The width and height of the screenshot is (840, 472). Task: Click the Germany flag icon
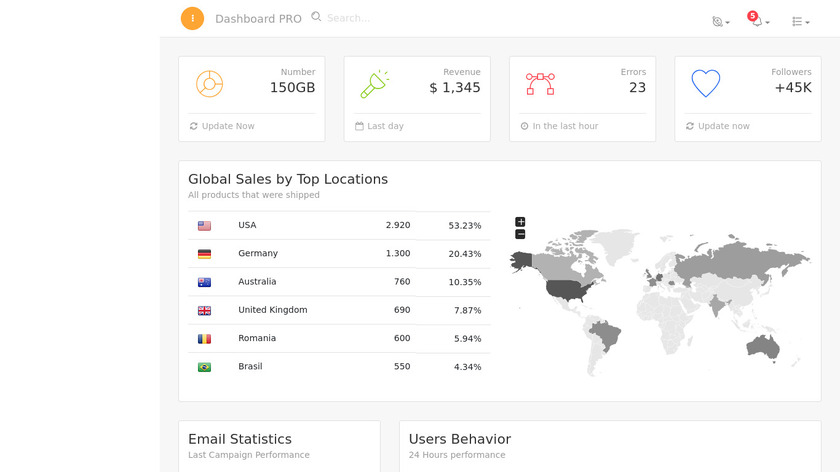coord(204,254)
